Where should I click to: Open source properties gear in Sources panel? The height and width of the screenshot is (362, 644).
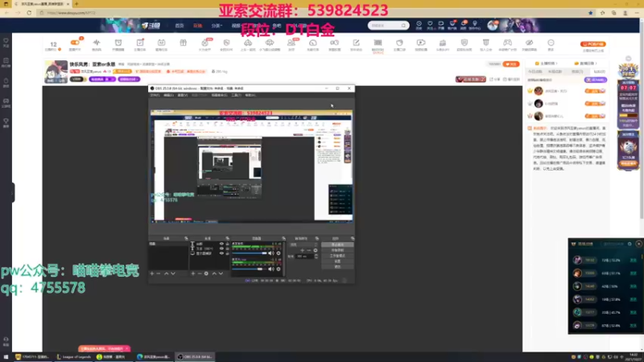click(206, 274)
